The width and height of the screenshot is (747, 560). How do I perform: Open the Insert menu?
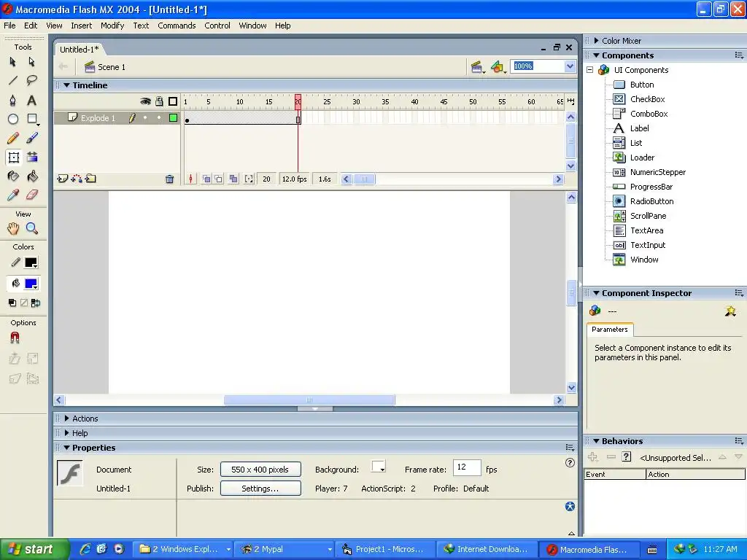(82, 26)
